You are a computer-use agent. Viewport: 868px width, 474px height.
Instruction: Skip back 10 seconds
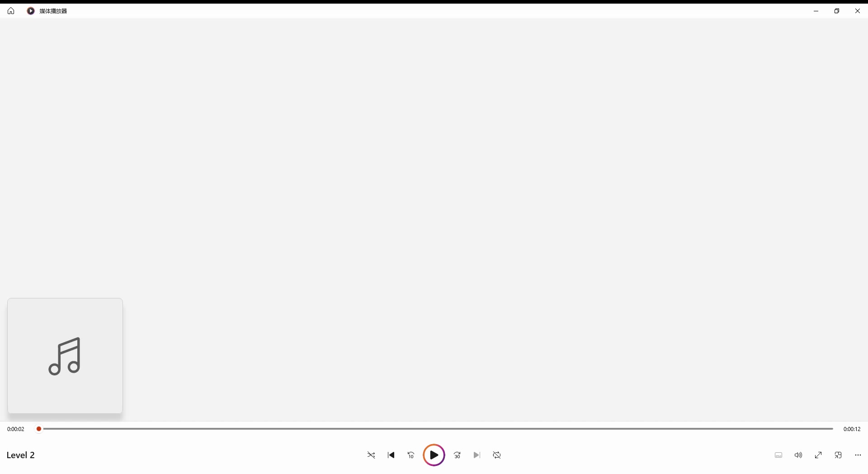411,455
